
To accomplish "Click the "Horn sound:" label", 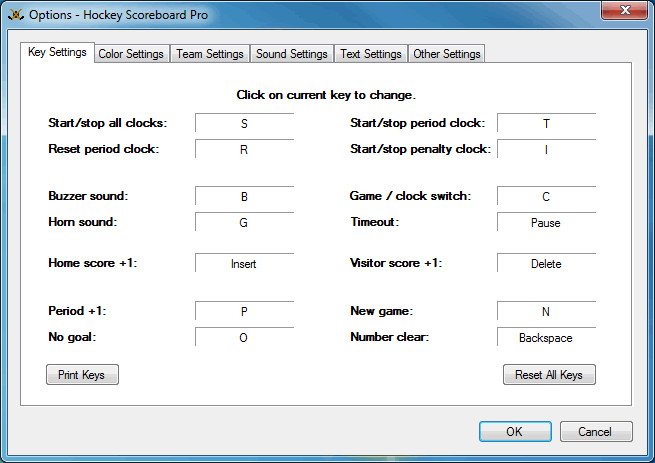I will pyautogui.click(x=83, y=221).
